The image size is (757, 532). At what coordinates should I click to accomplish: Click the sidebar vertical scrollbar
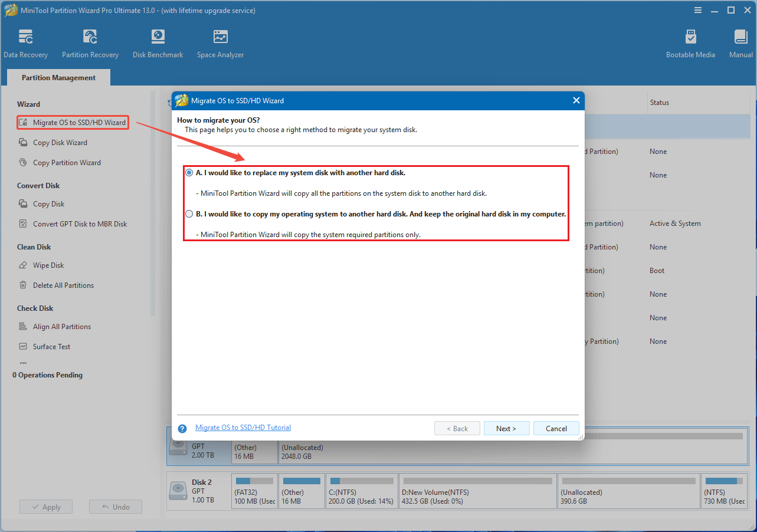click(153, 203)
